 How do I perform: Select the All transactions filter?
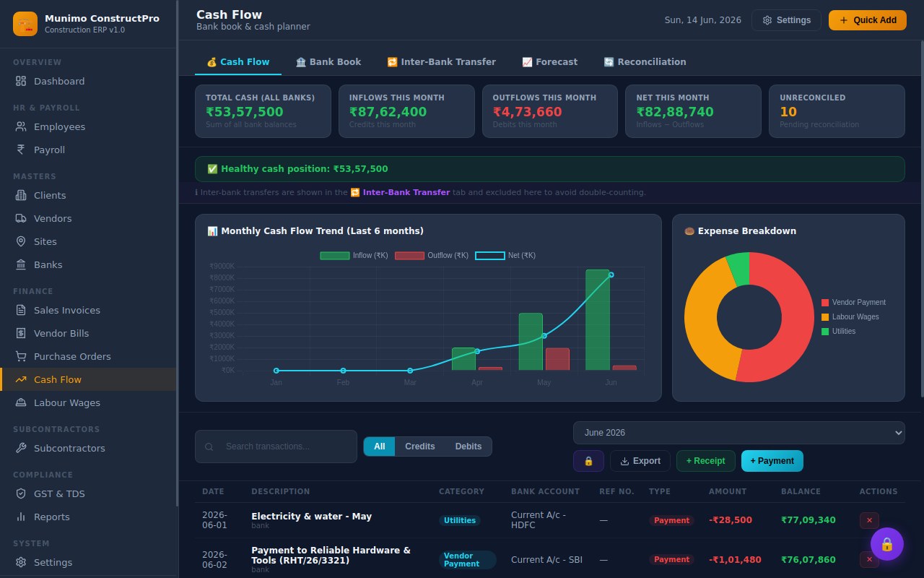[379, 447]
